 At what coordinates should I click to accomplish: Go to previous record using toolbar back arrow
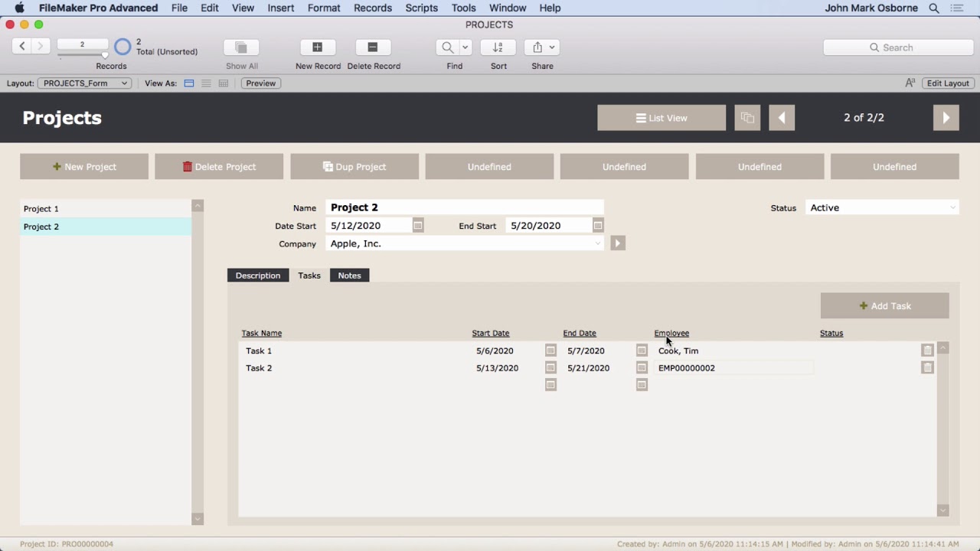point(22,46)
